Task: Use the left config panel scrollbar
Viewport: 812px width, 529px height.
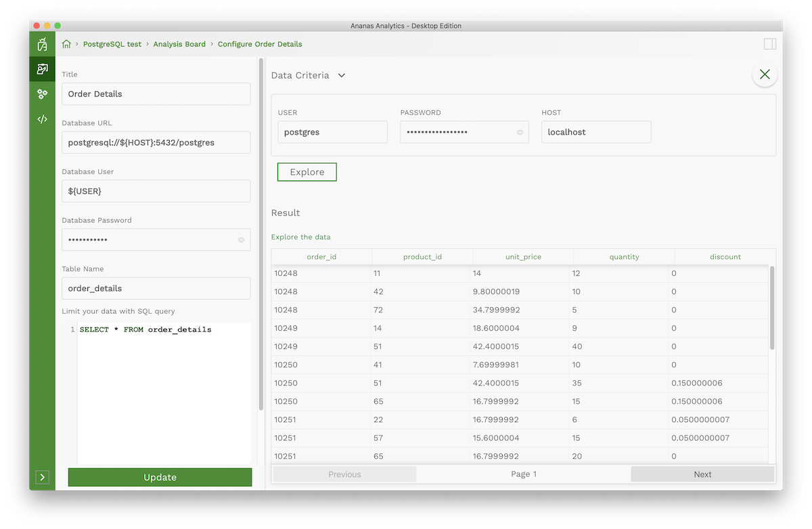Action: click(x=261, y=235)
